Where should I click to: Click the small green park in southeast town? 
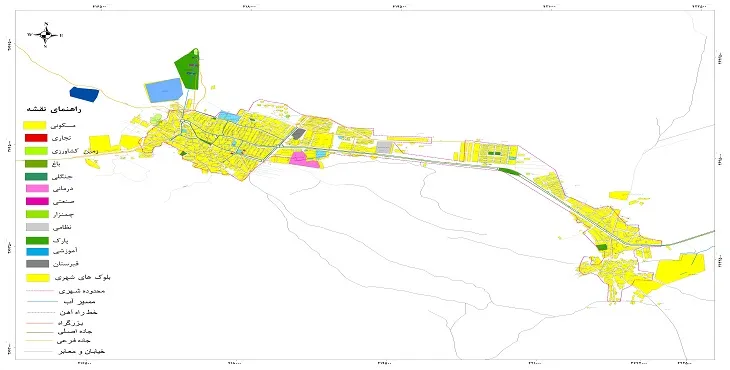(x=602, y=247)
